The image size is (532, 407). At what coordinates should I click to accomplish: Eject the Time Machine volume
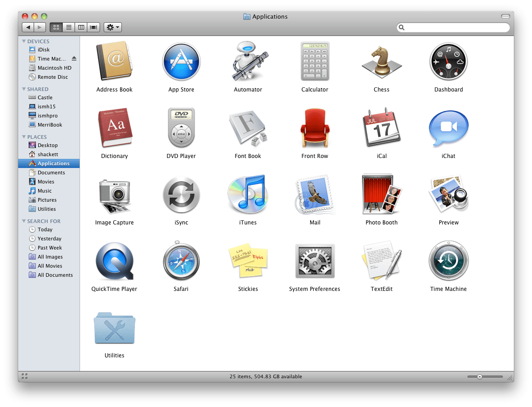[x=74, y=58]
